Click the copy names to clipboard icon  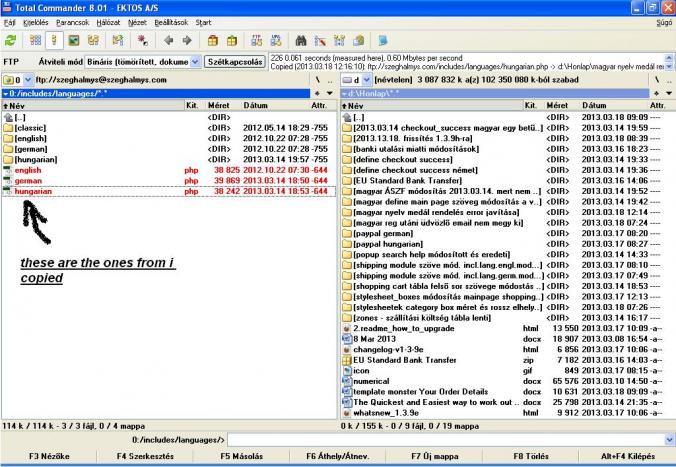tap(358, 41)
